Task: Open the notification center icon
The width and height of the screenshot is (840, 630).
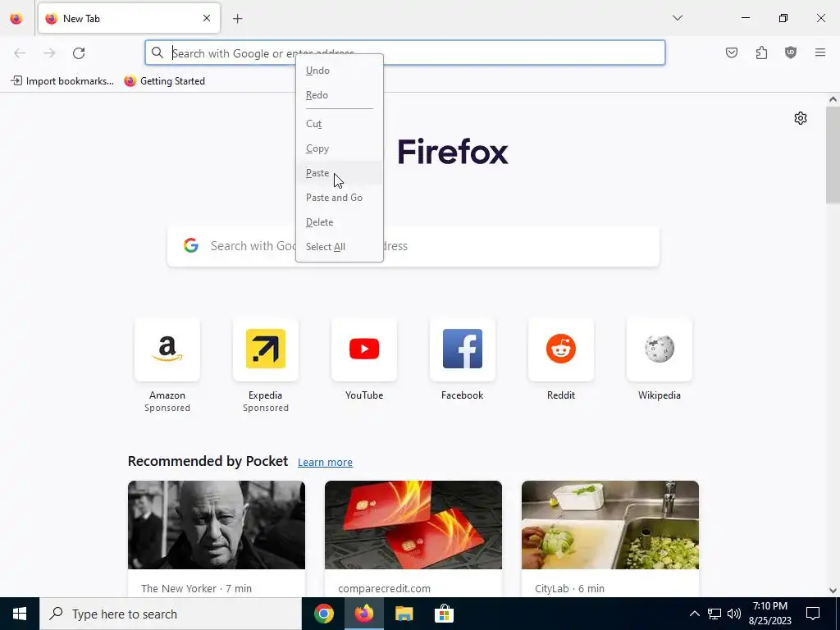Action: coord(813,614)
